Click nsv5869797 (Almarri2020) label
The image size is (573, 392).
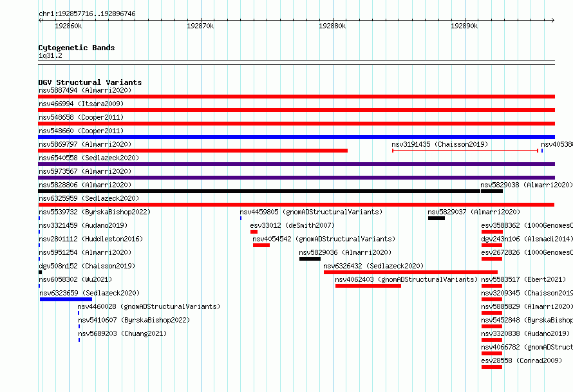tap(85, 144)
